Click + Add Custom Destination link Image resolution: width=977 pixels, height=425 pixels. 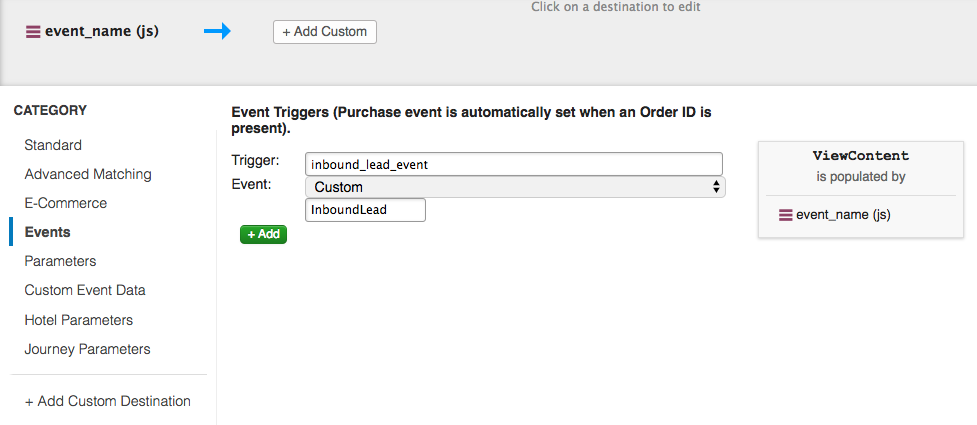108,401
